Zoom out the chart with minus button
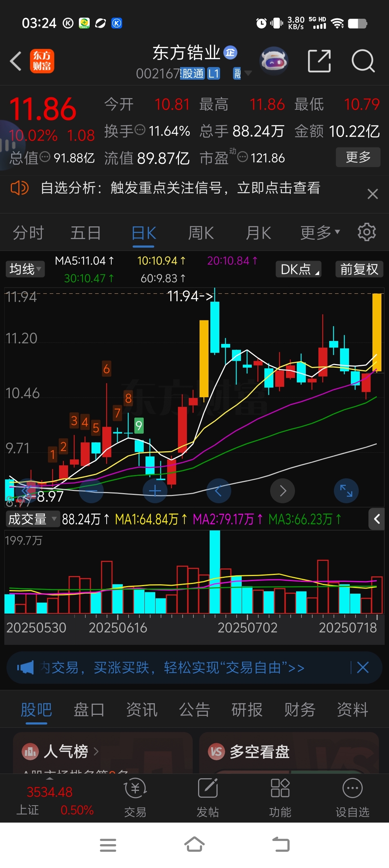Screen dimensions: 389x868 91,491
